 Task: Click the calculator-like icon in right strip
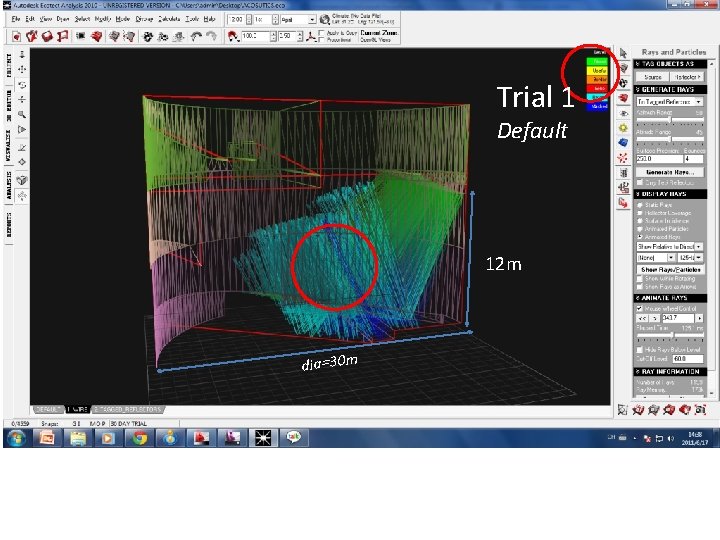pyautogui.click(x=623, y=173)
